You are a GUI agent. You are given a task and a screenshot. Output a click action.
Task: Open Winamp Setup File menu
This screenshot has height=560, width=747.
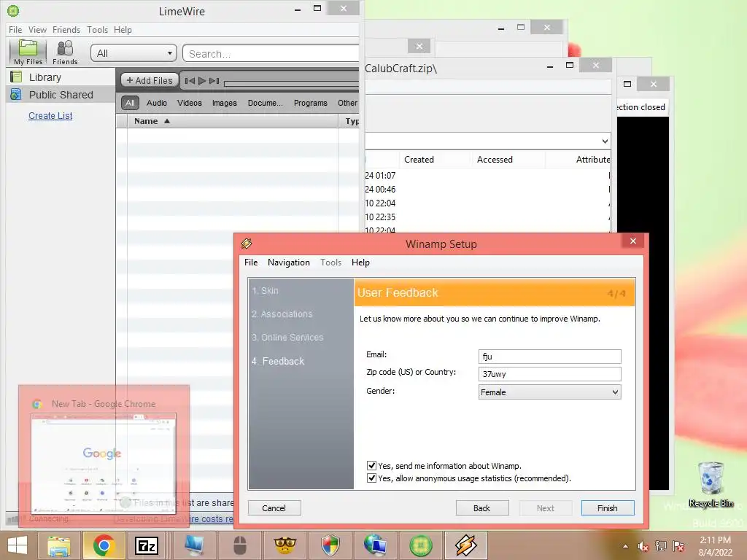(251, 262)
